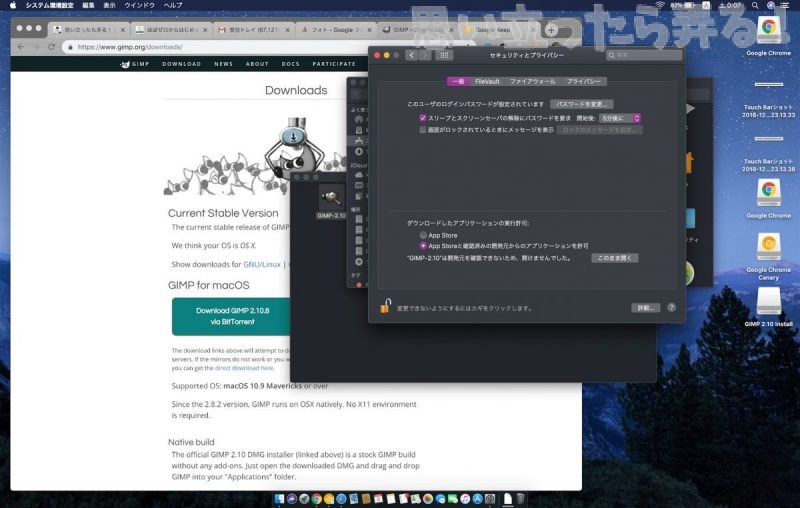Click the パスワードを変更 button

coord(582,104)
